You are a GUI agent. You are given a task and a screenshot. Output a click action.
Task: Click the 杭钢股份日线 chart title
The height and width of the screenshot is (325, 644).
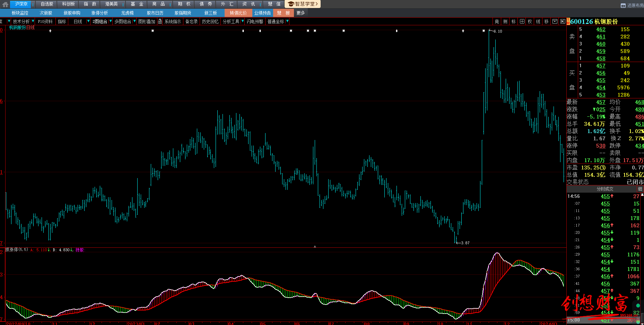point(22,27)
